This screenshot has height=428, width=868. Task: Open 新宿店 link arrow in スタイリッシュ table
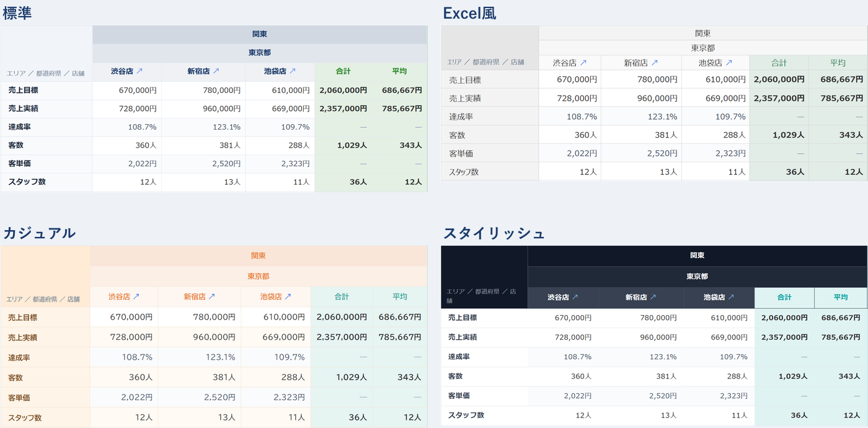(x=653, y=297)
